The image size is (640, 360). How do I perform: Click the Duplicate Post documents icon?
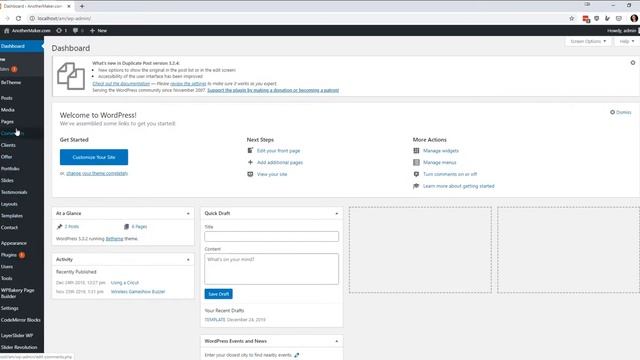[71, 76]
